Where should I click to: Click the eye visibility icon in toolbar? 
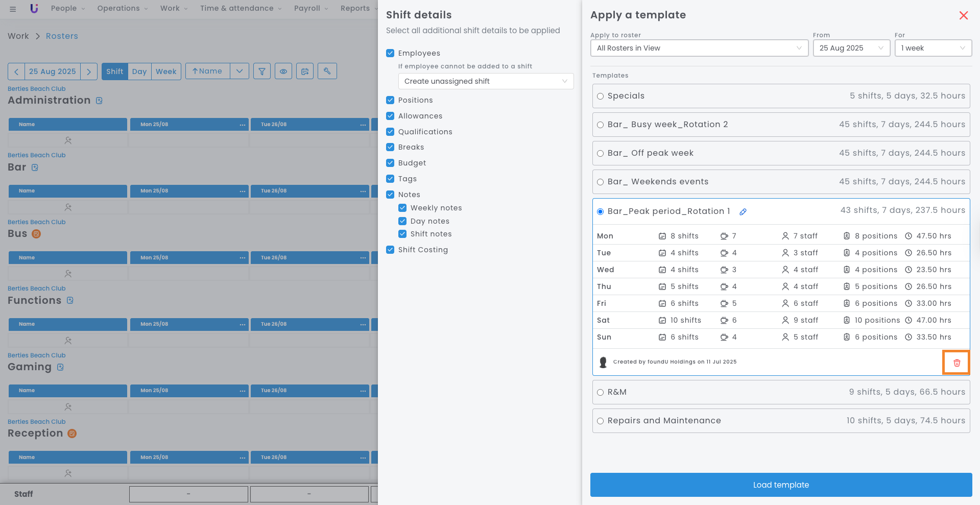[x=283, y=71]
